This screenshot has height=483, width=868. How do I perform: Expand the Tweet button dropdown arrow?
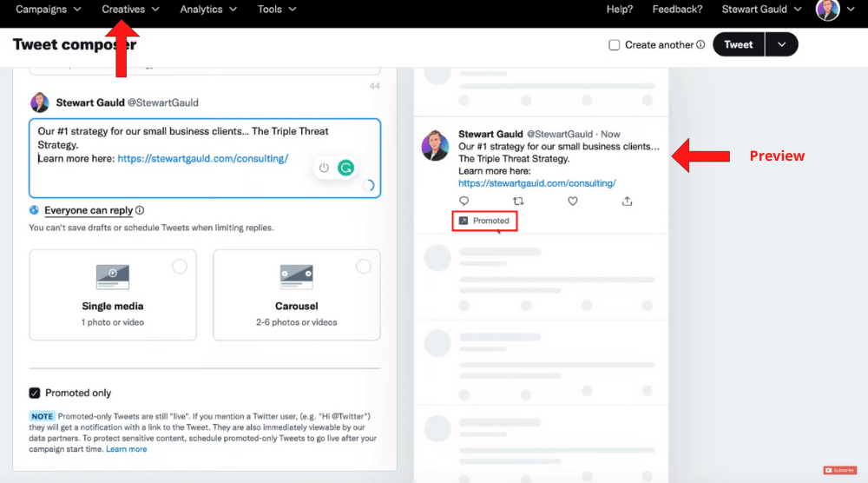coord(782,44)
